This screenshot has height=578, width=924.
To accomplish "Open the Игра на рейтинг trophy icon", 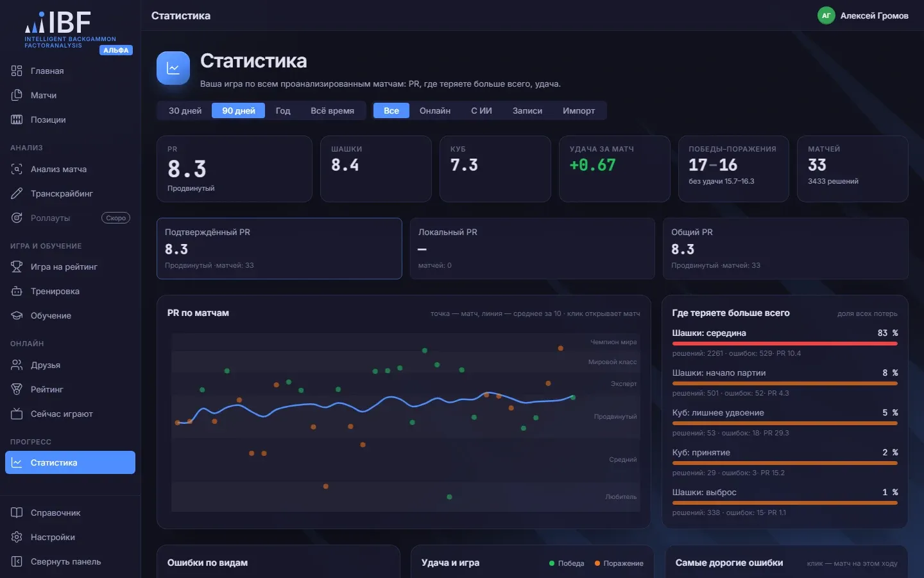I will pyautogui.click(x=17, y=267).
